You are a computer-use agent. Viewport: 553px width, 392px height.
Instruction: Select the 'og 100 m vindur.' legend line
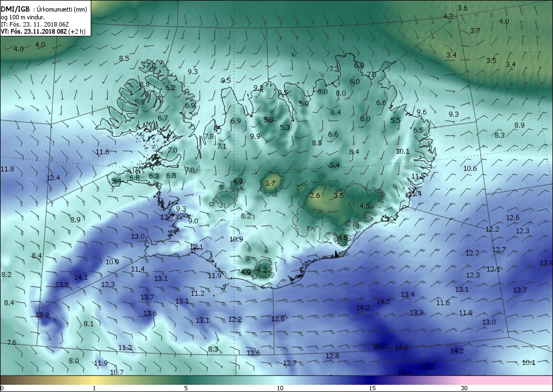(23, 17)
